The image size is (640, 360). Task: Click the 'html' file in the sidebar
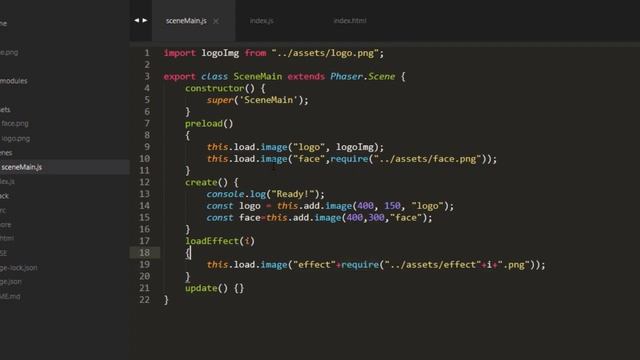coord(7,238)
